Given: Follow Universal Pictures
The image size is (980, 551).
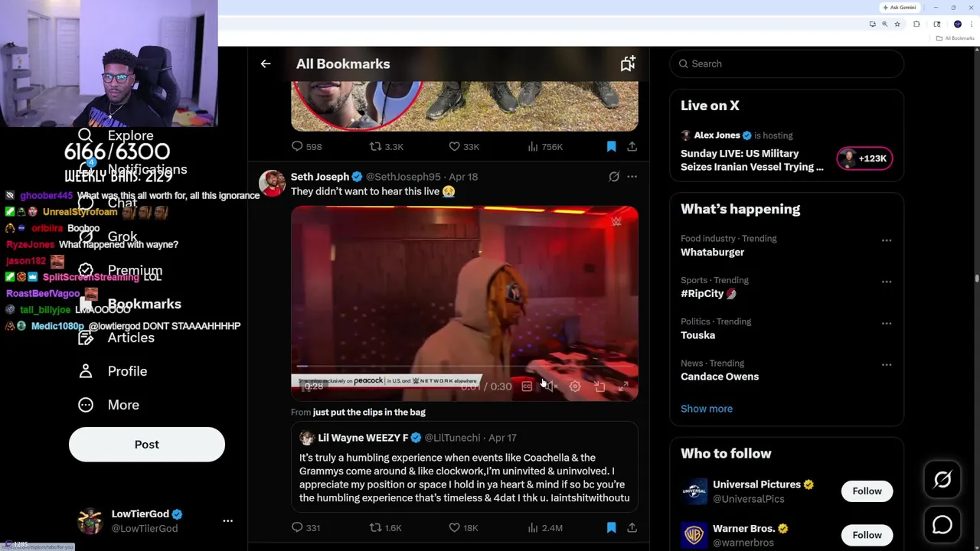Looking at the screenshot, I should click(x=867, y=491).
